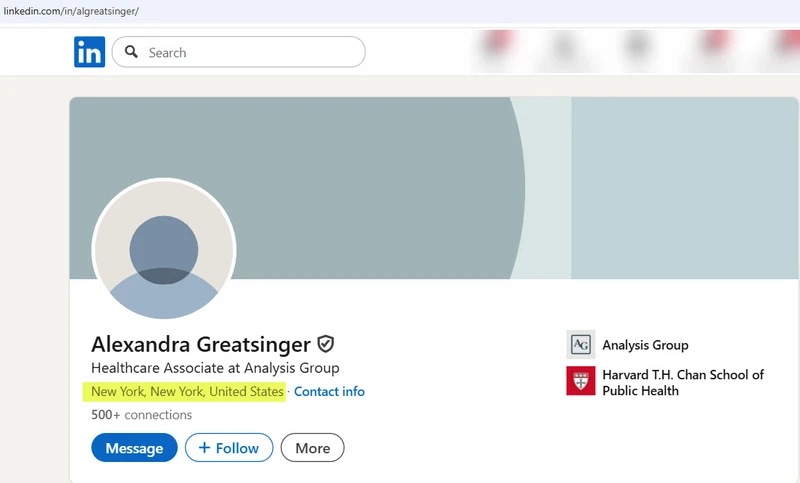Open the Contact info link
Viewport: 800px width, 483px height.
pos(329,392)
